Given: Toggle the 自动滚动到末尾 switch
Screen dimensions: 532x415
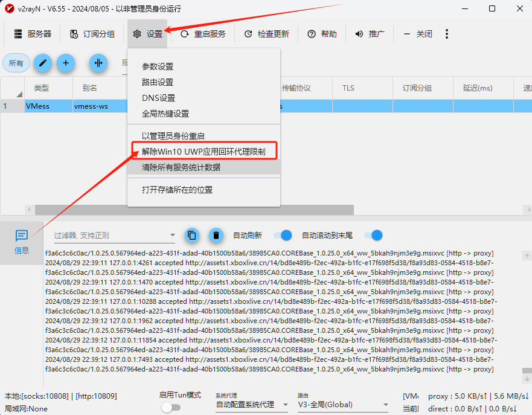Looking at the screenshot, I should (374, 235).
